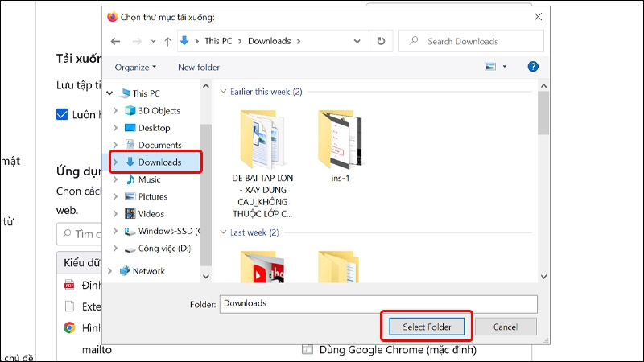Screen dimensions: 644x362
Task: Select Desktop in the navigation tree
Action: click(154, 128)
